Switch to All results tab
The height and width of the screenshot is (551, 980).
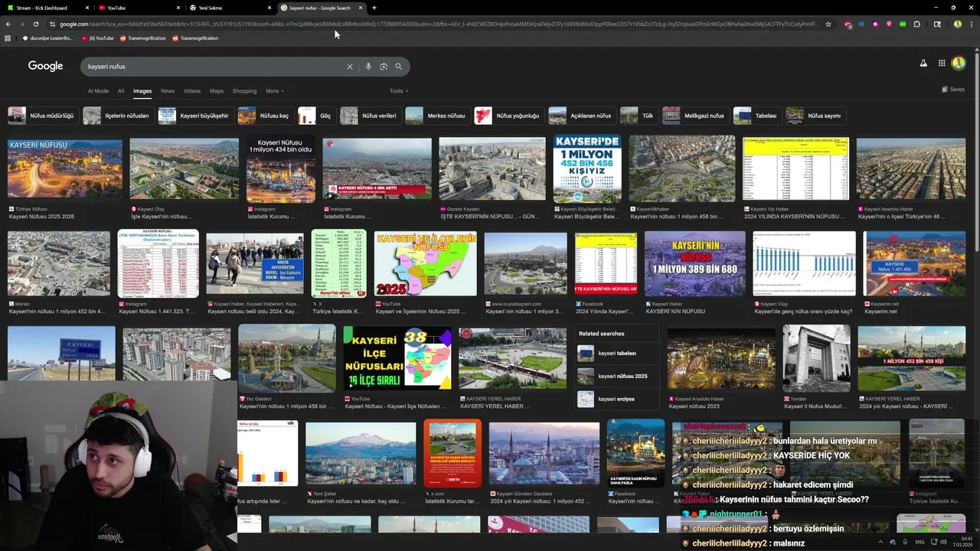121,91
